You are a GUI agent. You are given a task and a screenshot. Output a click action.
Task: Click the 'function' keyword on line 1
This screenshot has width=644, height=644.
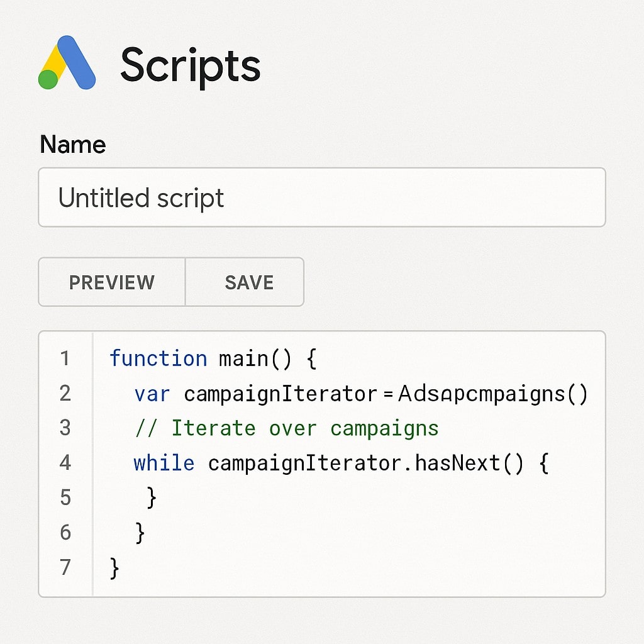pyautogui.click(x=158, y=358)
